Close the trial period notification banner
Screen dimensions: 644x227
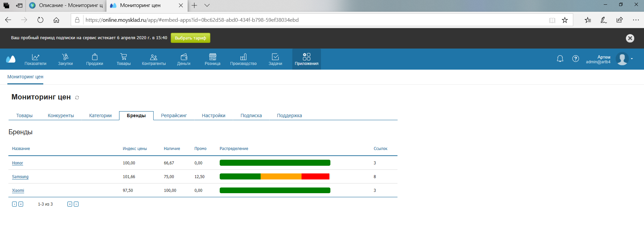click(x=630, y=38)
